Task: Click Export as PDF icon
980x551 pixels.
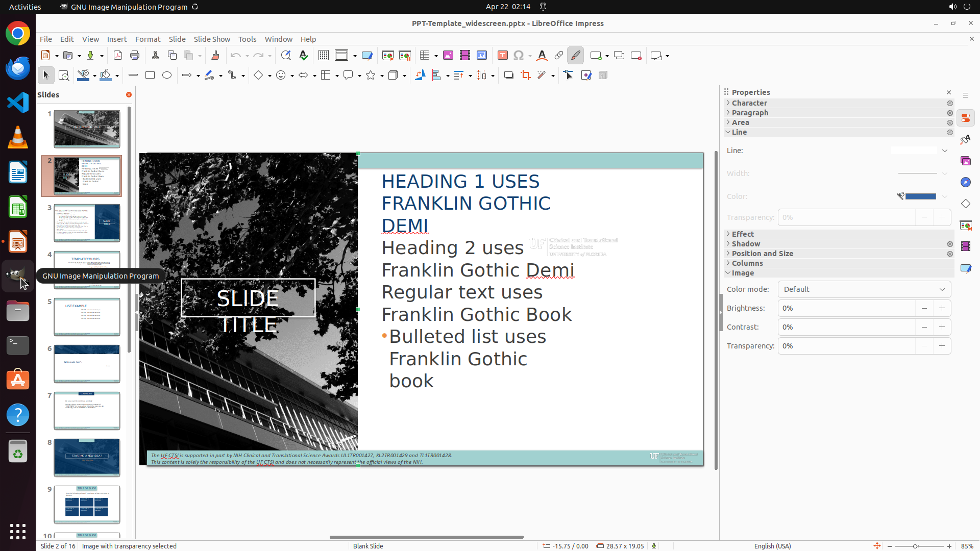Action: click(x=118, y=56)
